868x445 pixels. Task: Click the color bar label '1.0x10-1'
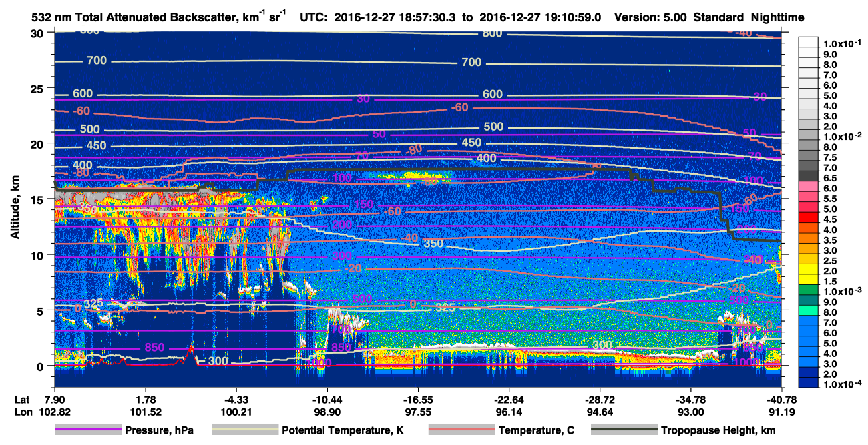843,43
